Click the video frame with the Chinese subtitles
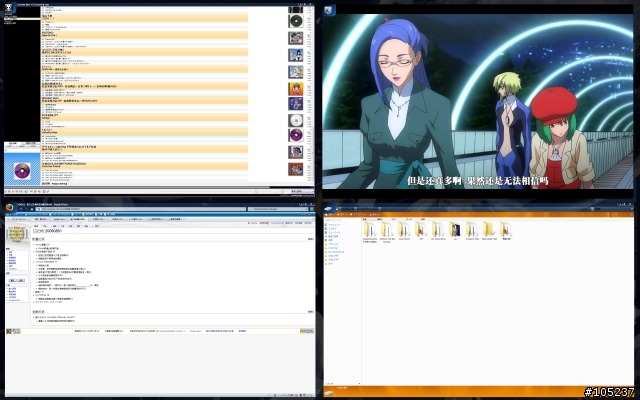The width and height of the screenshot is (640, 400). [x=478, y=102]
